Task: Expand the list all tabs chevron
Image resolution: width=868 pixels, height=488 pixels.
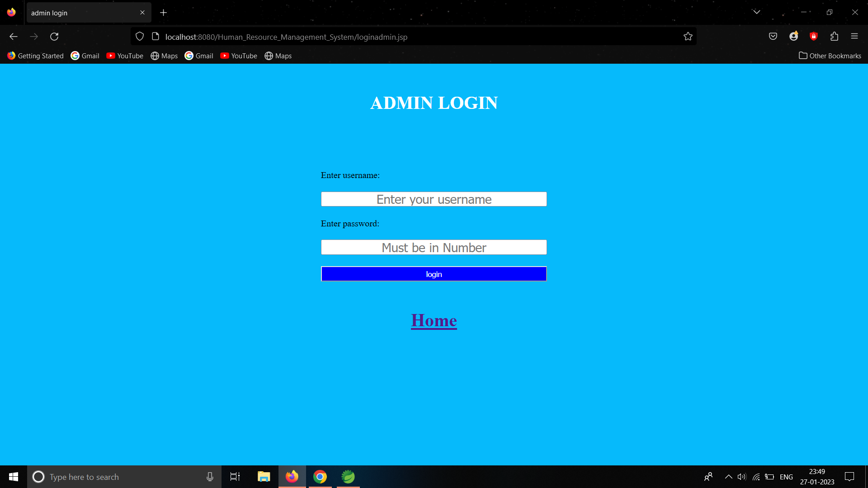Action: click(756, 12)
